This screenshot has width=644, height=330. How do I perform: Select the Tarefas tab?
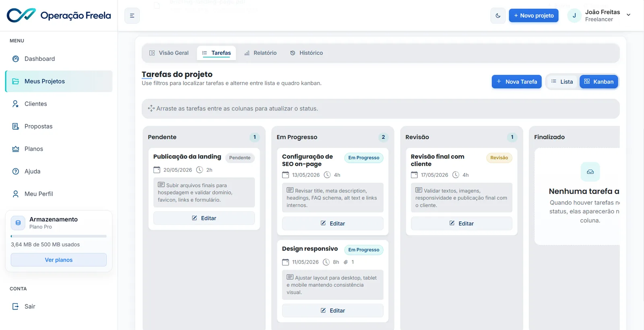tap(217, 53)
